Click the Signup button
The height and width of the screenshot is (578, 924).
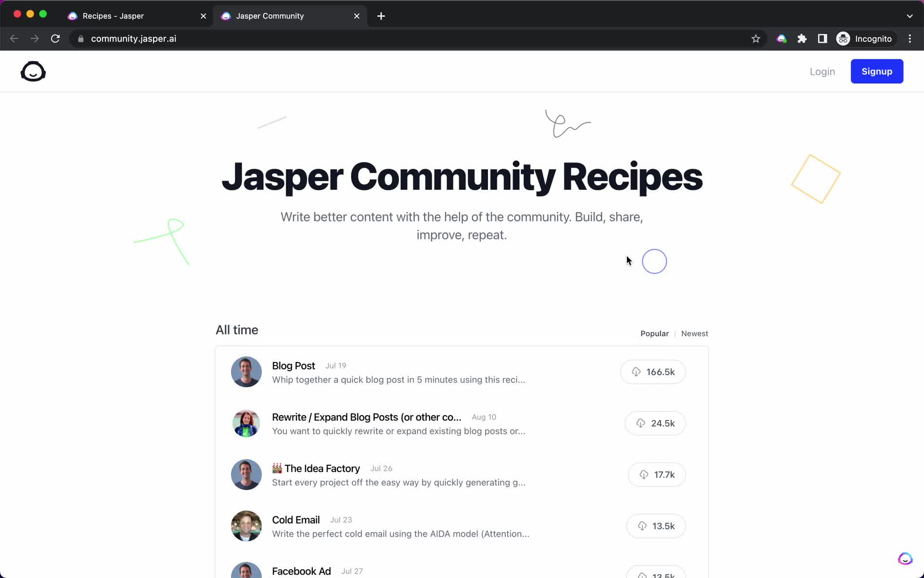[x=877, y=71]
